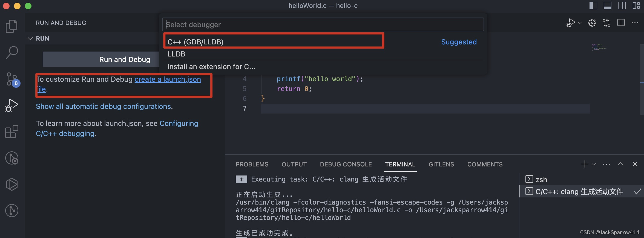Open the Extensions view in activity bar

pos(12,132)
